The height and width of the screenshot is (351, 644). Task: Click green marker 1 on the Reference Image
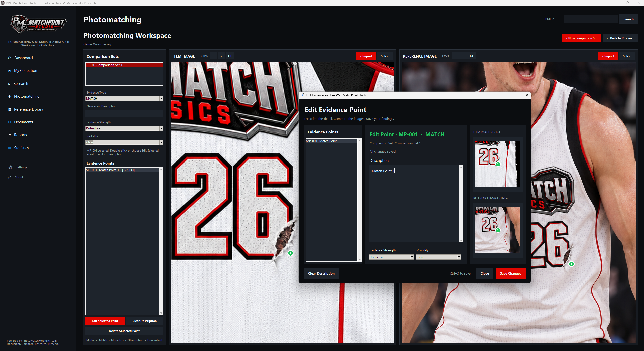[x=571, y=264]
